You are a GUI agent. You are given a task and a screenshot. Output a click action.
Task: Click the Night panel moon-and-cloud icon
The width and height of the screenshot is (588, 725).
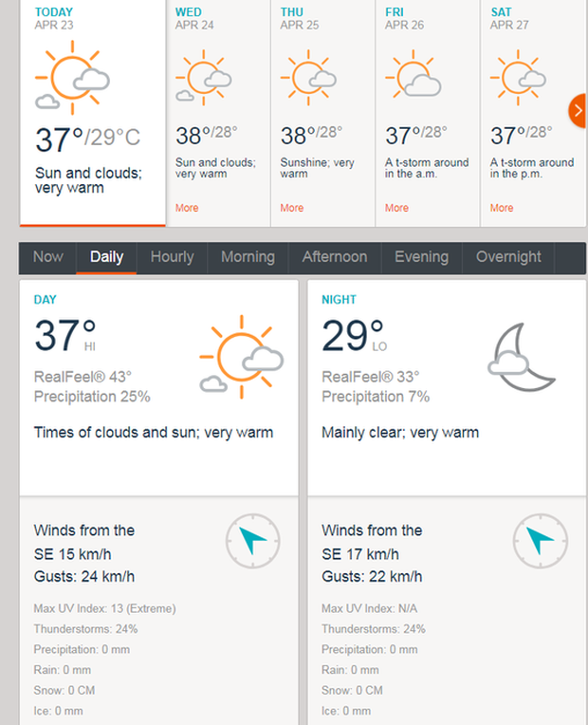[x=522, y=357]
